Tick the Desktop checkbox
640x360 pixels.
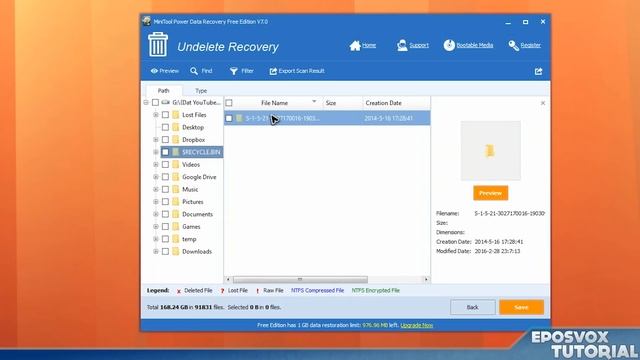click(x=165, y=127)
